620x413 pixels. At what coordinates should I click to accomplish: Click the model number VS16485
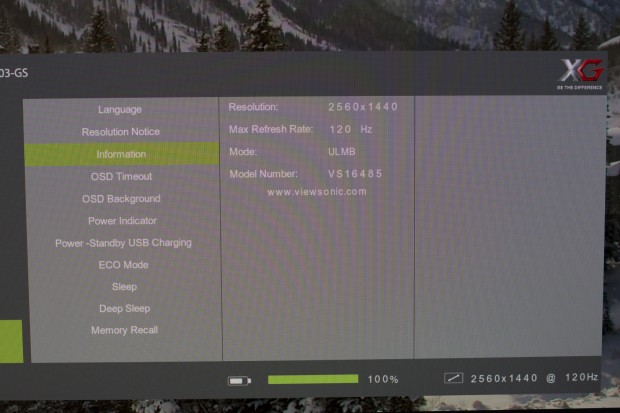[355, 174]
